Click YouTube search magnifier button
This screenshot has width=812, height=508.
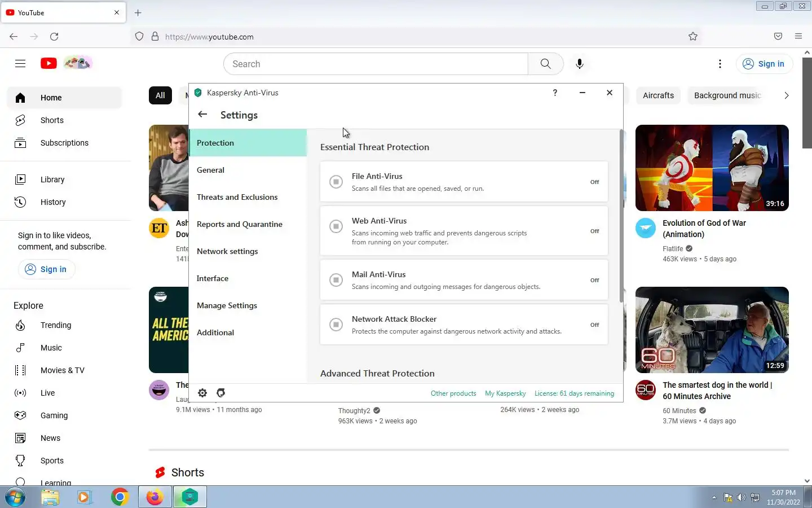pyautogui.click(x=545, y=64)
